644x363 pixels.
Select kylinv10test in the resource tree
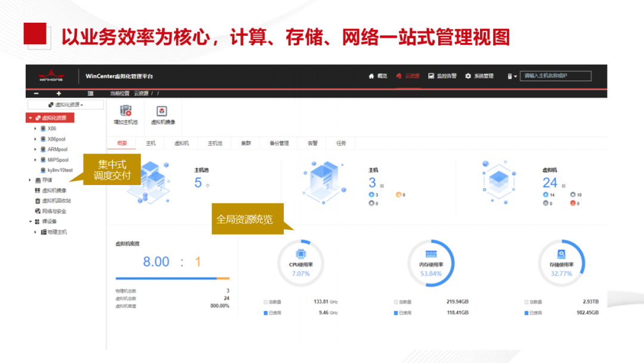[60, 170]
